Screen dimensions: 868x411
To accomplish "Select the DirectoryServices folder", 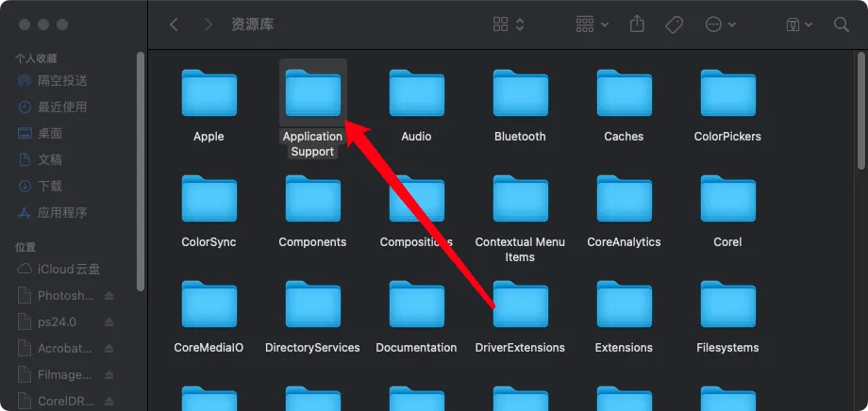I will click(313, 304).
